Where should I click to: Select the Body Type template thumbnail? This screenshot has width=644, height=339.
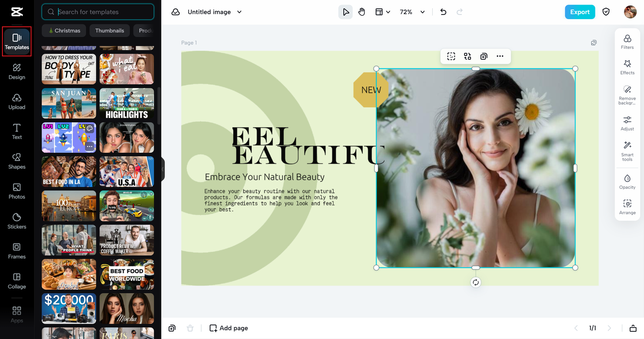point(69,69)
